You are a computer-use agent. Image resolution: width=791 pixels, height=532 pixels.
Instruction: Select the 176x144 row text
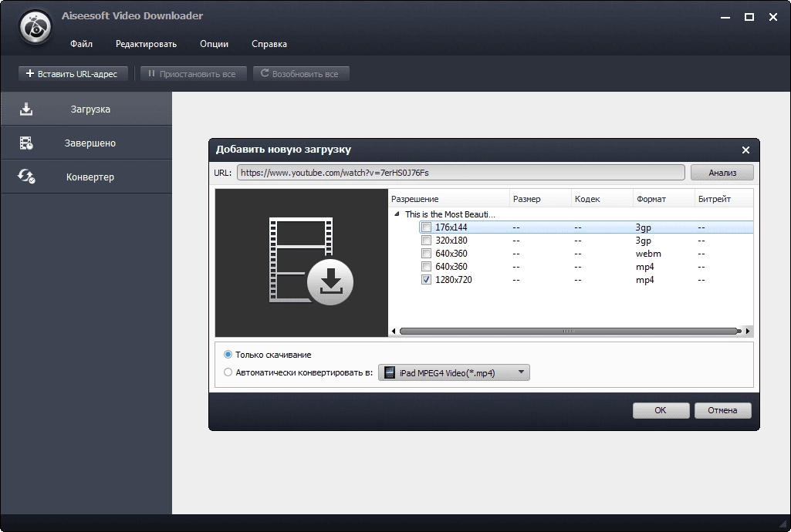coord(451,227)
